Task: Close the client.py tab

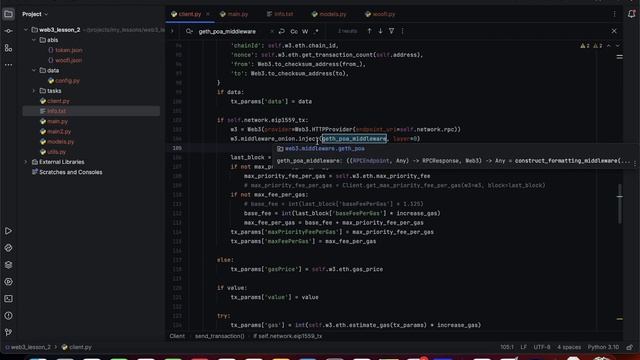Action: [x=208, y=14]
